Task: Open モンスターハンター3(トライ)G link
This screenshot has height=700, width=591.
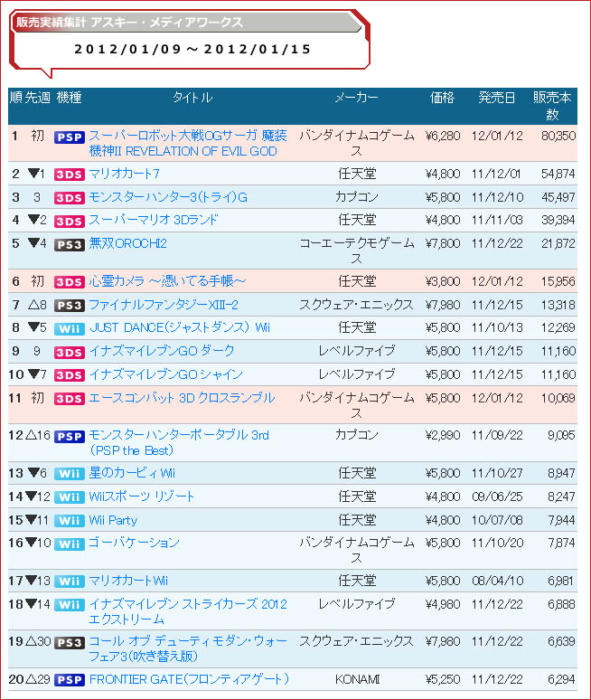Action: click(168, 197)
